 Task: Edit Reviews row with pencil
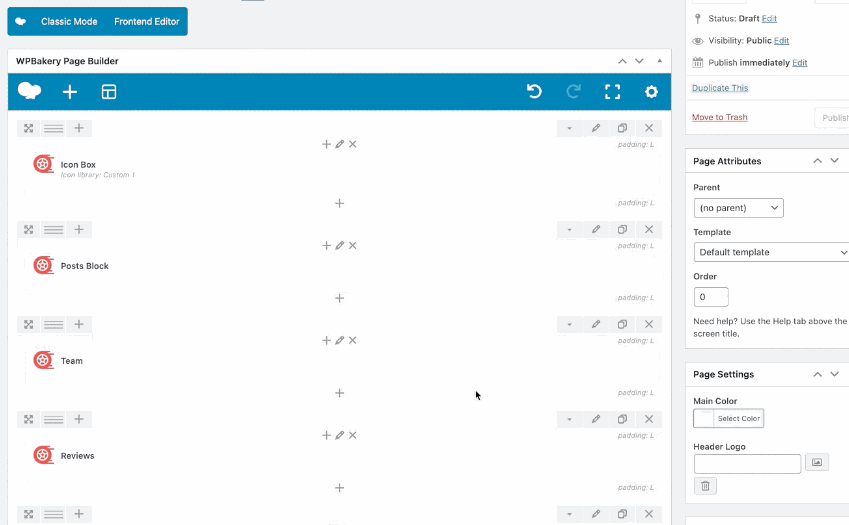tap(596, 419)
